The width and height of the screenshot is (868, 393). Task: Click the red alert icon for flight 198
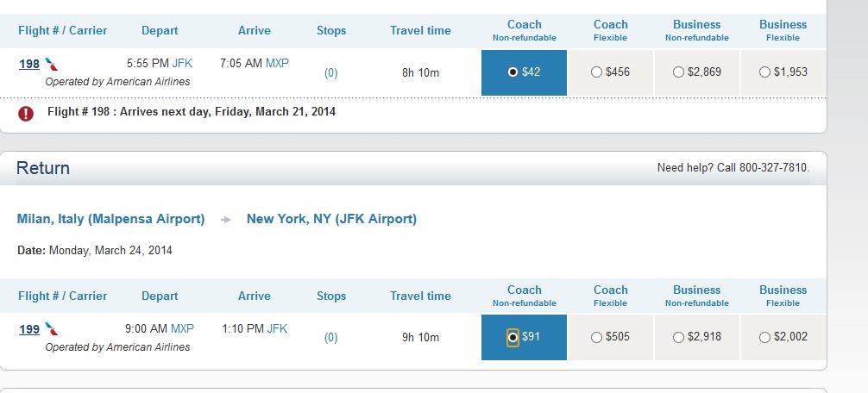(x=26, y=113)
